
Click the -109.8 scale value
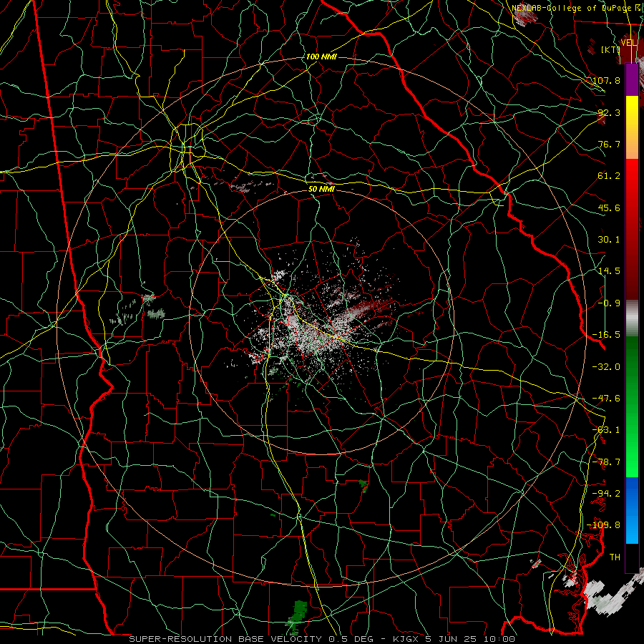click(604, 525)
